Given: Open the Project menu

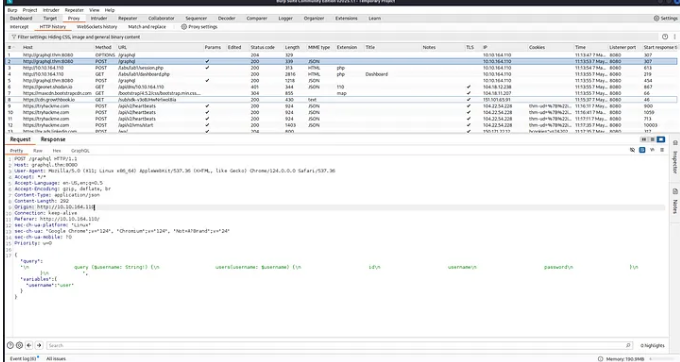Looking at the screenshot, I should click(30, 10).
